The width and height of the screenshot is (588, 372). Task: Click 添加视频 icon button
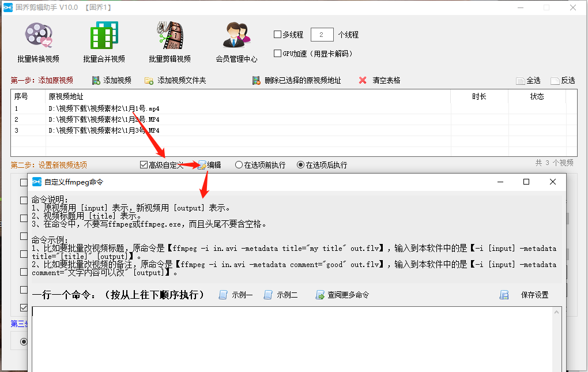96,80
